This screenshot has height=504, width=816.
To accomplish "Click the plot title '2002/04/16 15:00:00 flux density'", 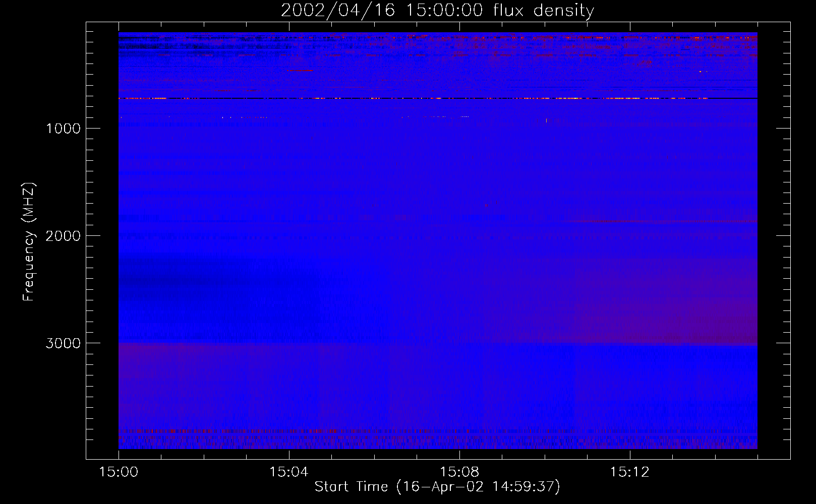I will pyautogui.click(x=437, y=11).
